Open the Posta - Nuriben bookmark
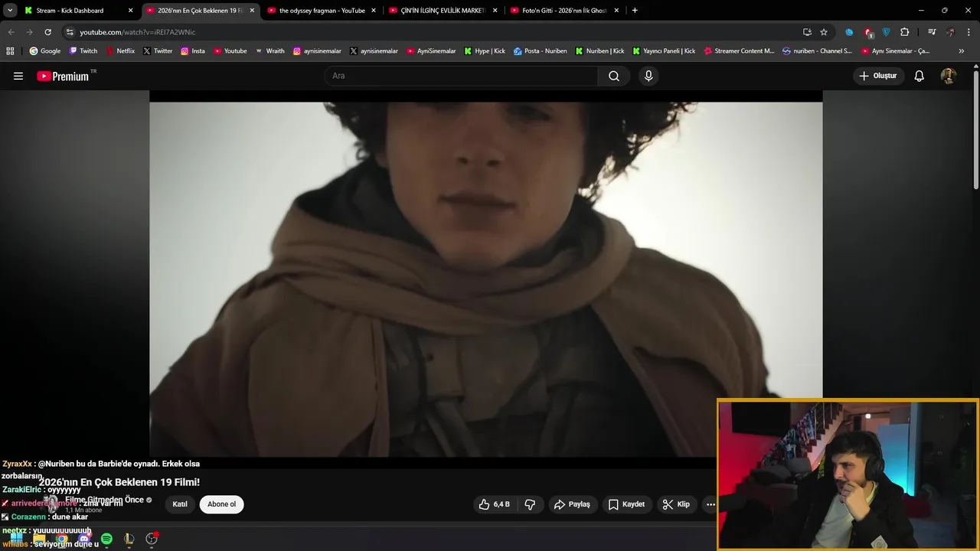Image resolution: width=980 pixels, height=551 pixels. (541, 51)
